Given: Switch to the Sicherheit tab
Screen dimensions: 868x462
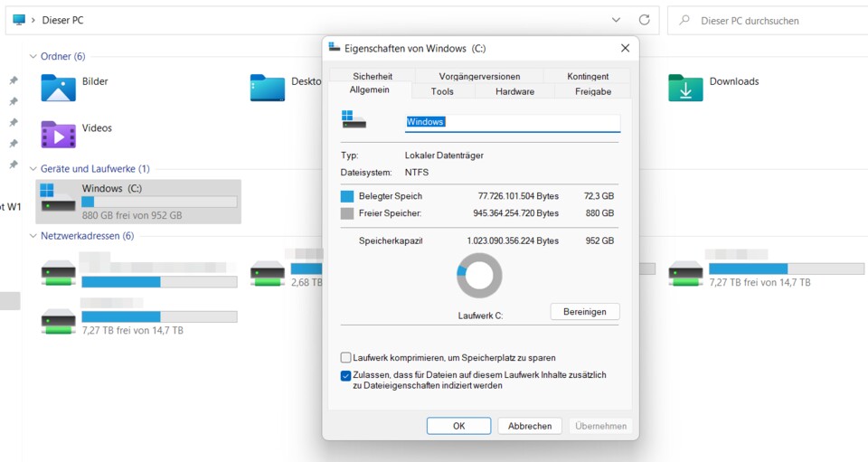Looking at the screenshot, I should 373,76.
